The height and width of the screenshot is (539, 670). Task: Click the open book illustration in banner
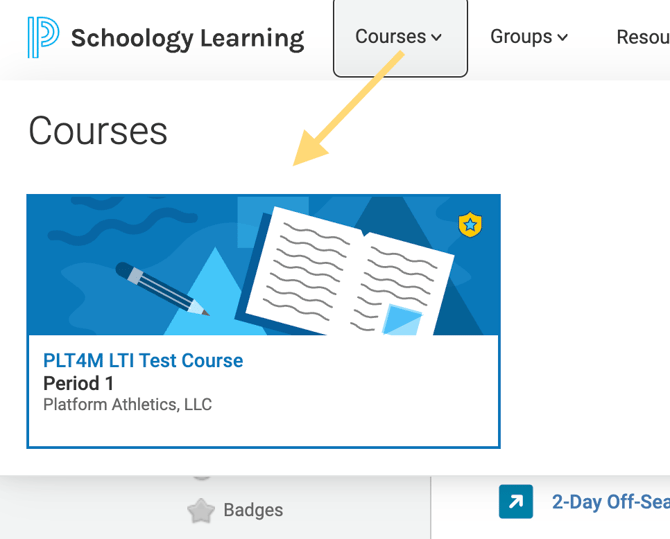pyautogui.click(x=344, y=271)
